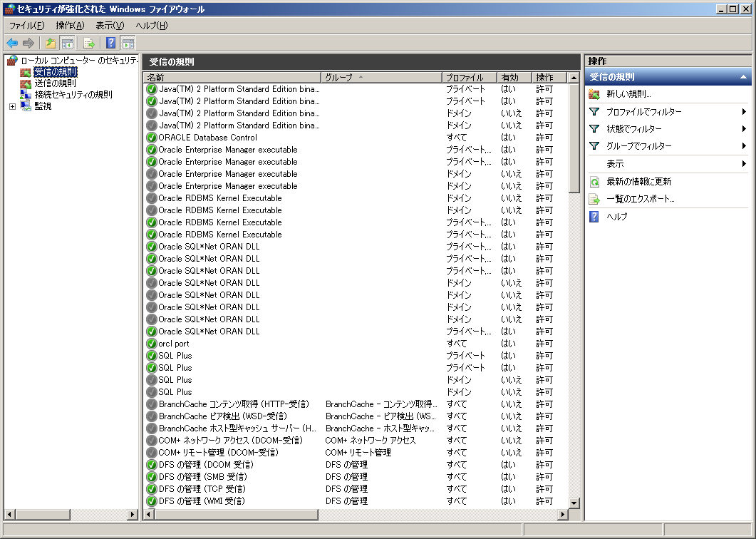Go up one level with folder icon

(50, 43)
